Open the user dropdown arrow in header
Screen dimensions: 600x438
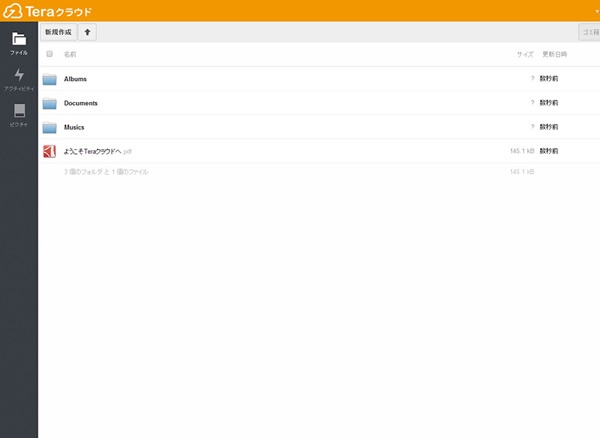(x=597, y=11)
